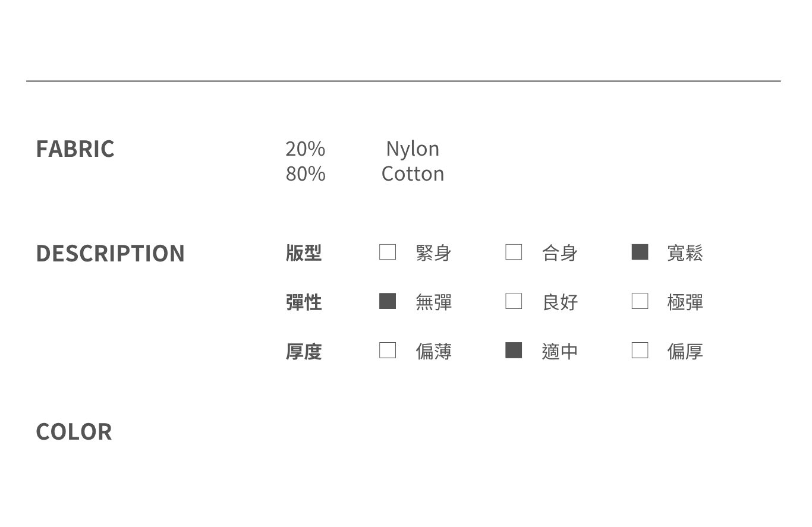Screen dimensions: 812x527
Task: Click the 20% percentage value
Action: coord(305,149)
